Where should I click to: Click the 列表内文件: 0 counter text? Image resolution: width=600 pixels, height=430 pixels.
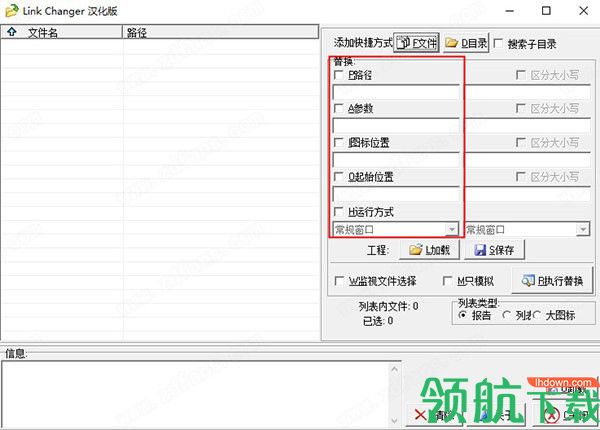(388, 306)
